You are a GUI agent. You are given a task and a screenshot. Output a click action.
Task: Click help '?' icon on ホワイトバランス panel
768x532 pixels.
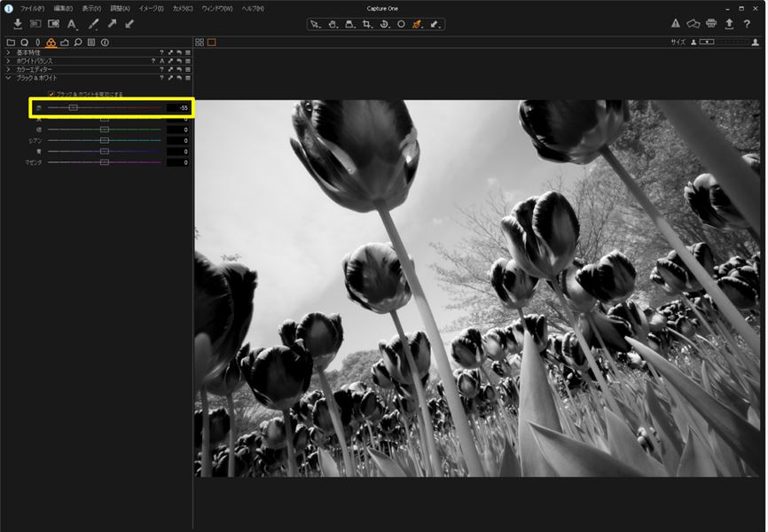coord(153,61)
